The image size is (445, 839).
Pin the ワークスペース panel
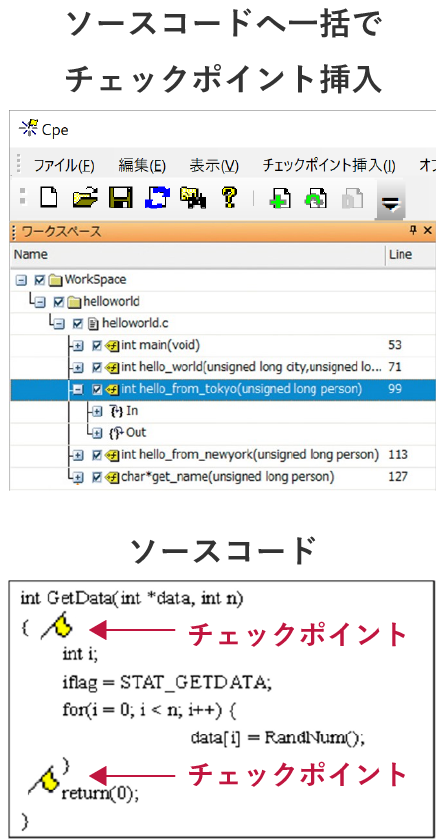[x=412, y=231]
